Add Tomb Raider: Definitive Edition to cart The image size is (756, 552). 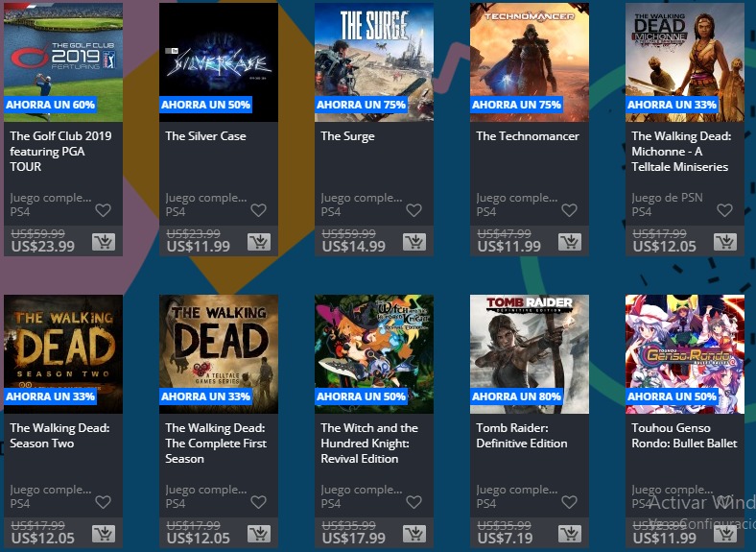pos(570,534)
